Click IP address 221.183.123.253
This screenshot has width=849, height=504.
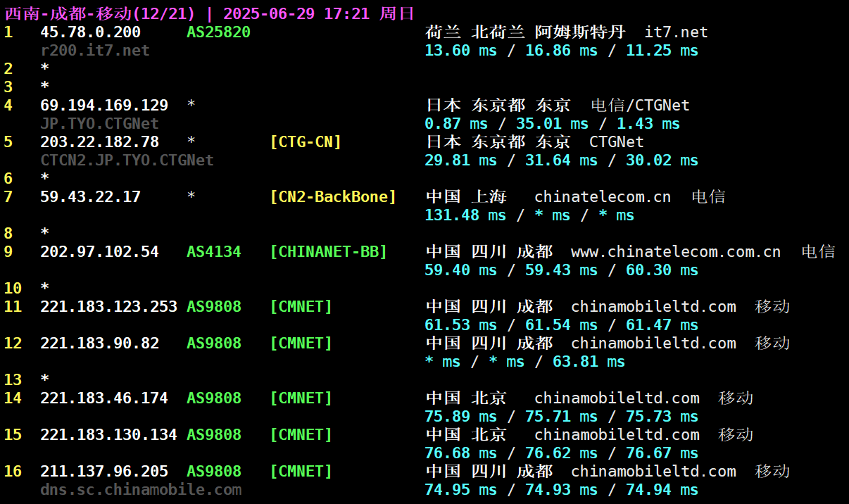click(x=108, y=307)
